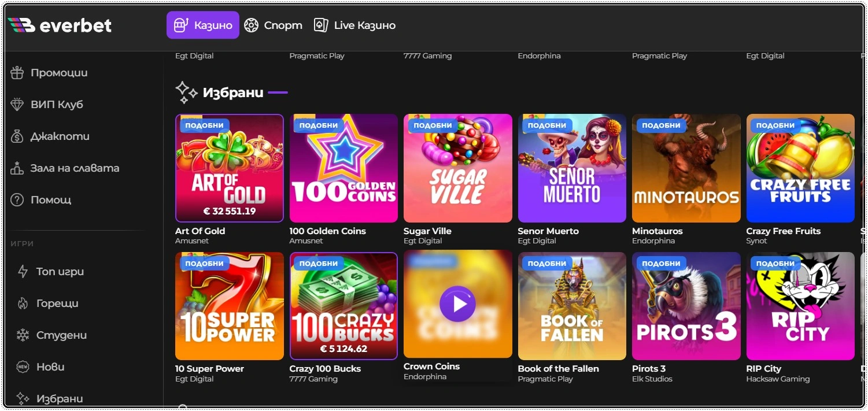Open the Казино tab
Image resolution: width=868 pixels, height=411 pixels.
tap(203, 25)
